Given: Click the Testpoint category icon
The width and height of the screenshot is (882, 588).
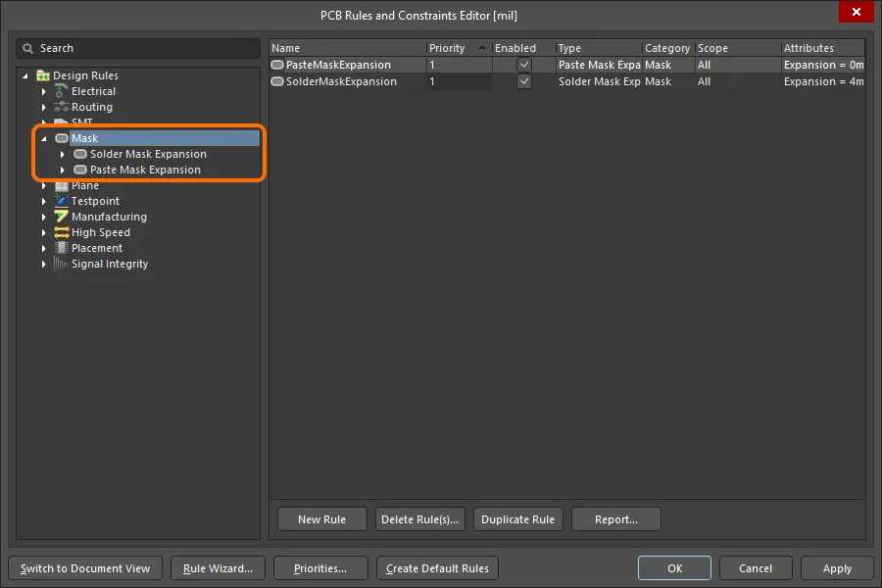Looking at the screenshot, I should [x=61, y=201].
